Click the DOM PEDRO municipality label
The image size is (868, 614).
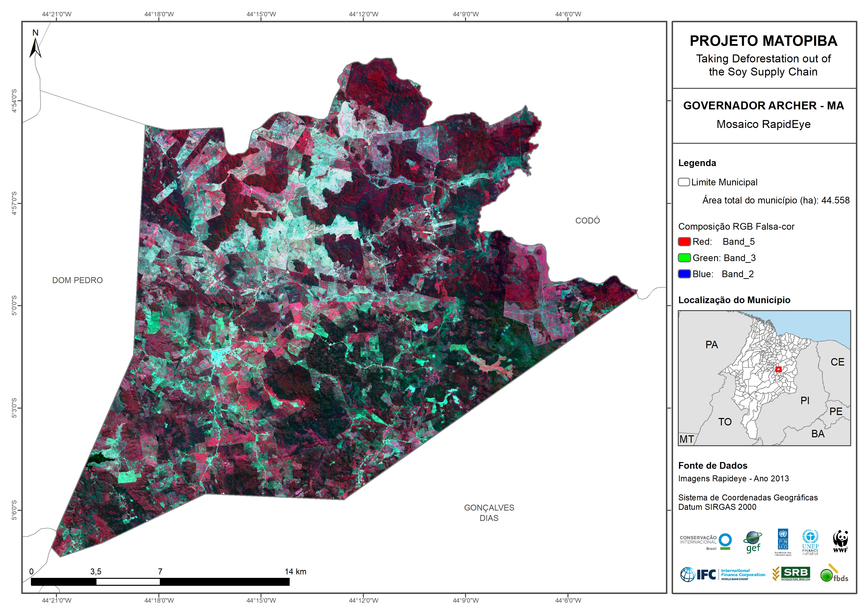click(77, 280)
